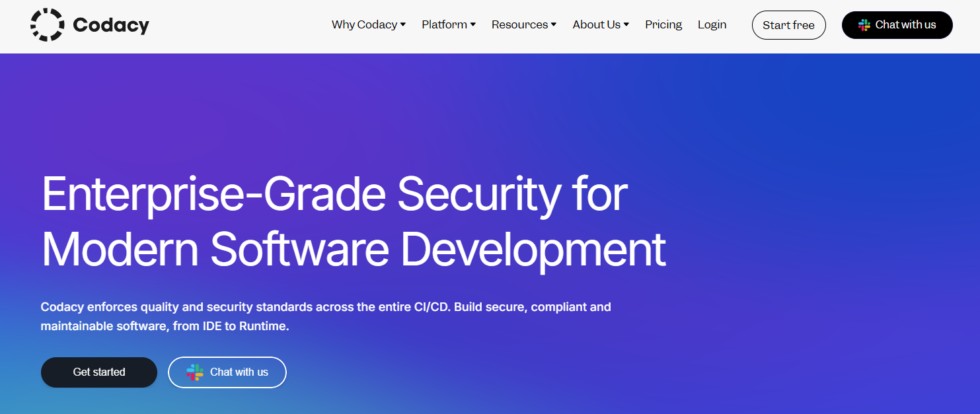The image size is (980, 414).
Task: Open the About Us menu
Action: tap(601, 24)
